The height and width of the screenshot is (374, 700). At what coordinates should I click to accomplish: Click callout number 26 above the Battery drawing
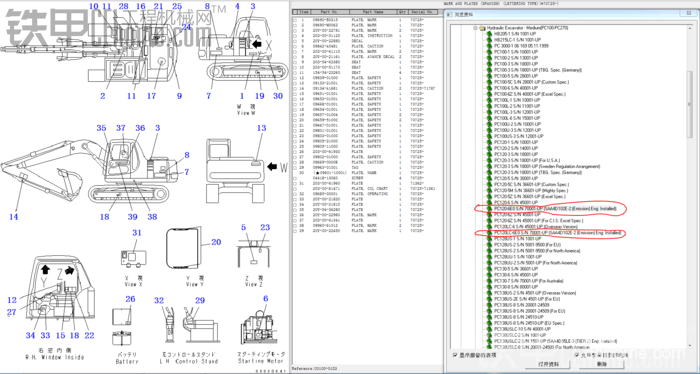(130, 299)
